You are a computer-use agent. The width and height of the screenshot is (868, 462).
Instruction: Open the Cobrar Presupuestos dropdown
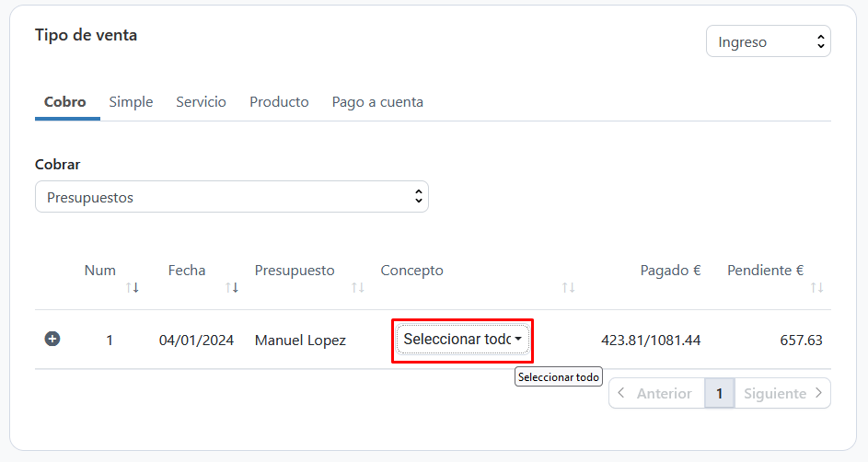point(231,197)
